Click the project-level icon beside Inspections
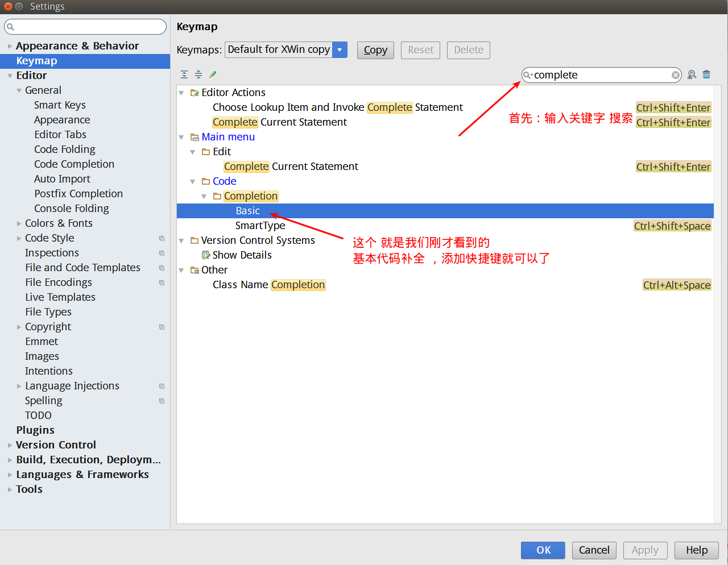 coord(162,253)
